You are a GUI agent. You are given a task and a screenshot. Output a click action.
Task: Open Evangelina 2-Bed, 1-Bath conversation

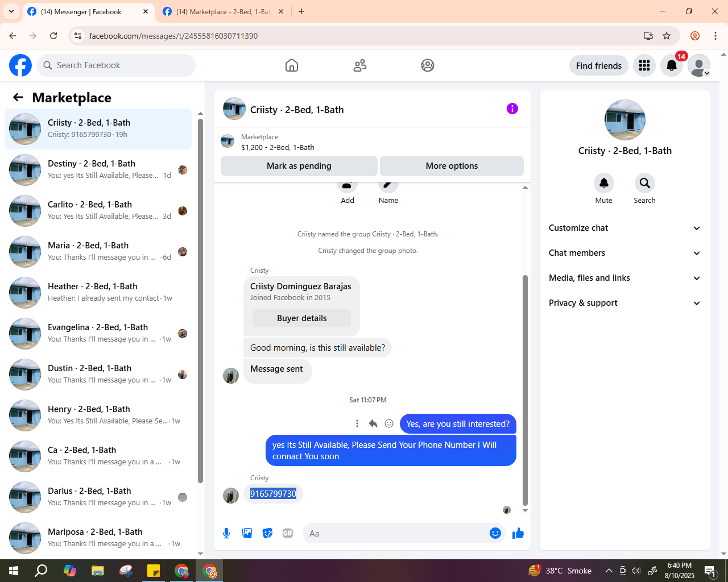(98, 334)
